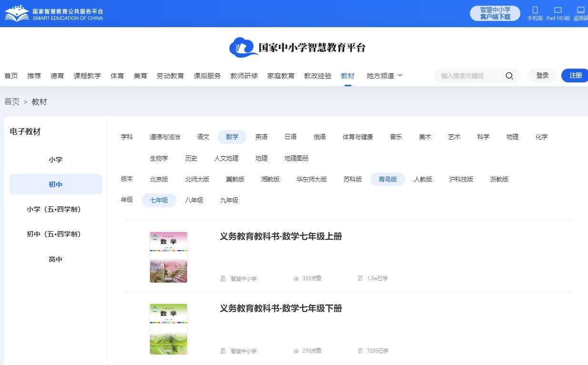Screen dimensions: 588x365
Task: Choose the 生物学 subject filter
Action: coord(159,158)
